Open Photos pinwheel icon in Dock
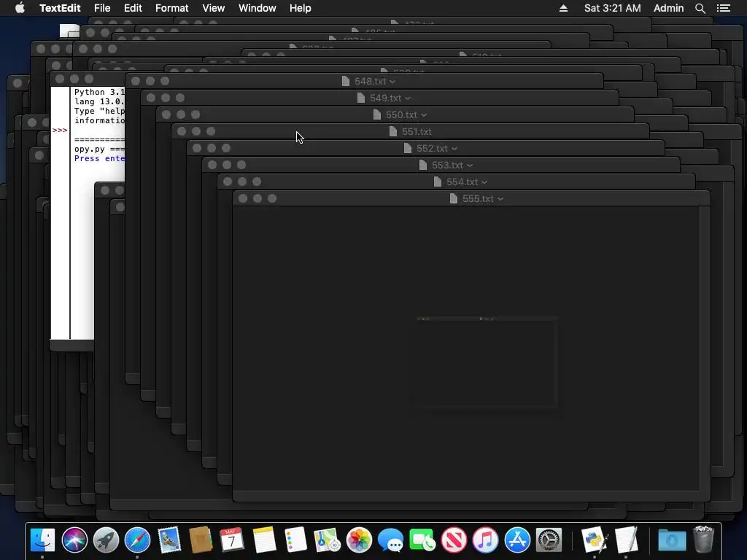 (x=359, y=540)
